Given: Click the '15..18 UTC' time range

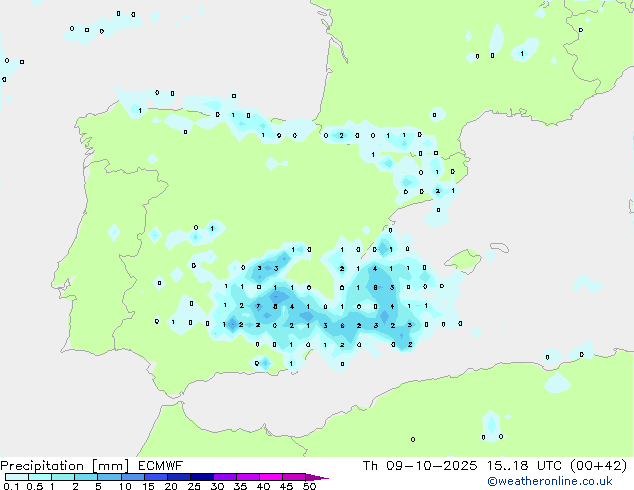Looking at the screenshot, I should click(524, 466).
